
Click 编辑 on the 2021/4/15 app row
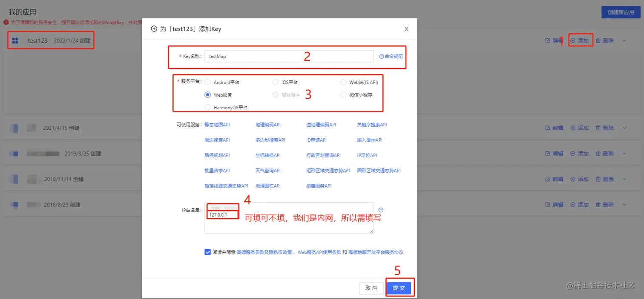click(x=555, y=128)
